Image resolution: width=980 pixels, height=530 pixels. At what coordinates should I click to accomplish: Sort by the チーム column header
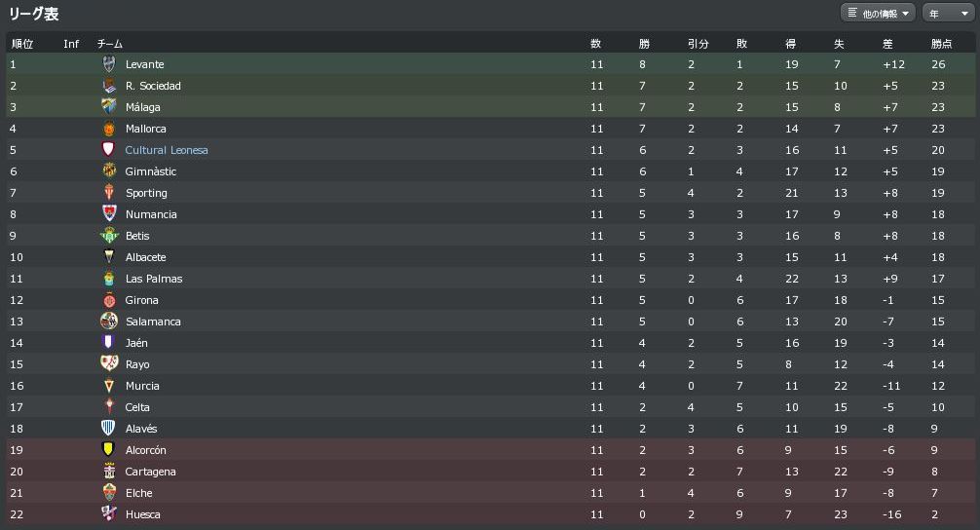coord(109,44)
